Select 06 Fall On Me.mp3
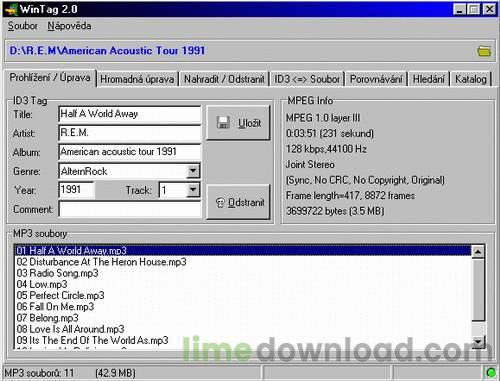The height and width of the screenshot is (381, 500). pyautogui.click(x=243, y=307)
